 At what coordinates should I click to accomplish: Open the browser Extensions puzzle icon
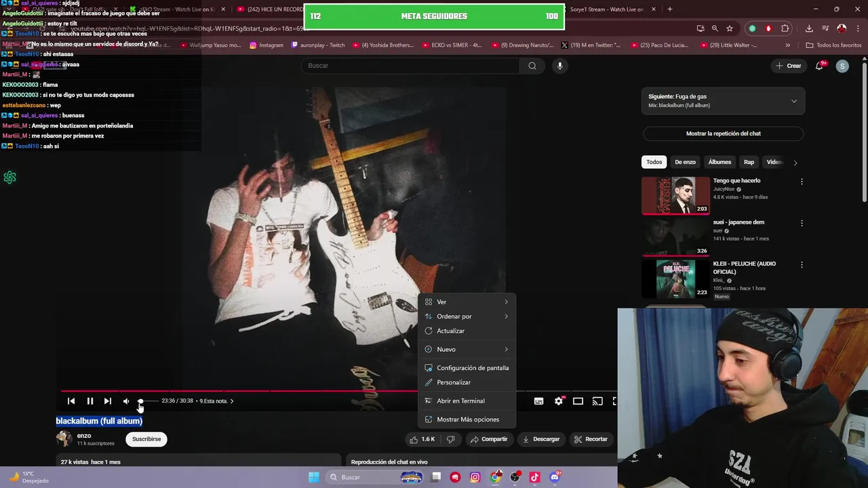[x=785, y=28]
